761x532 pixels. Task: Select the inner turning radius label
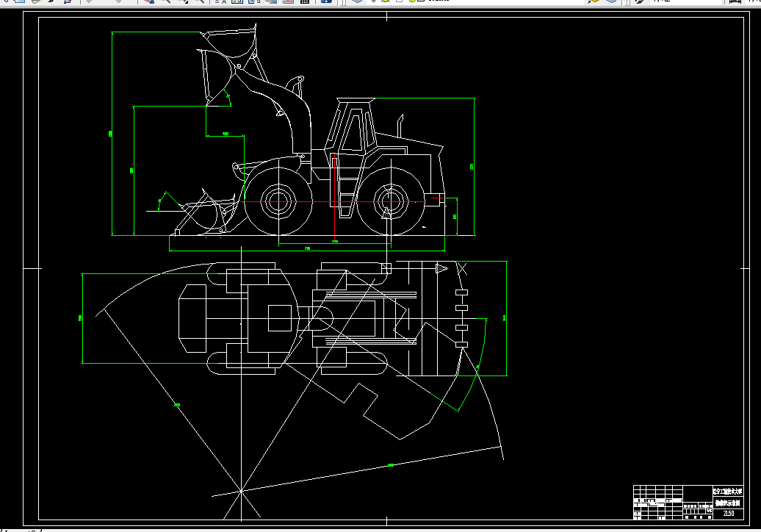click(x=176, y=404)
